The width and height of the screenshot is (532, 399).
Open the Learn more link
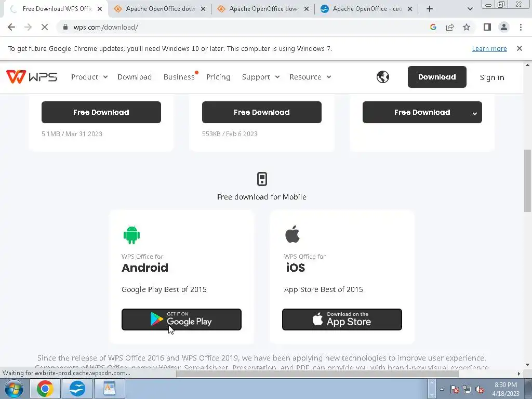click(x=489, y=48)
